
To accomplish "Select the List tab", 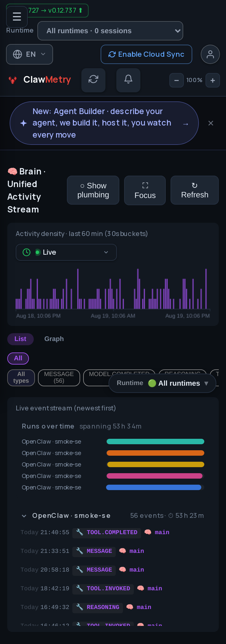I will click(20, 339).
